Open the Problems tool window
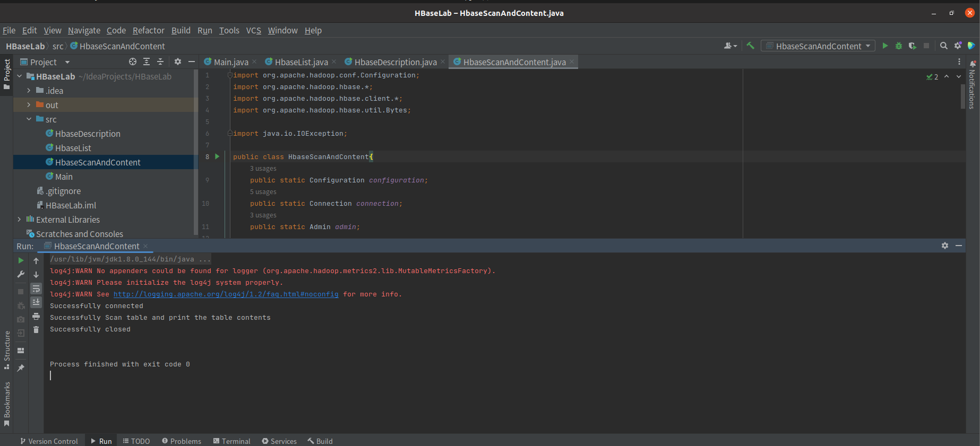This screenshot has width=980, height=446. 182,441
